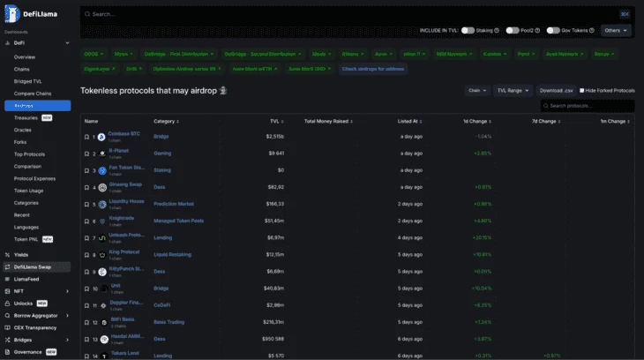
Task: Sort table by 1d Change column
Action: pyautogui.click(x=477, y=121)
